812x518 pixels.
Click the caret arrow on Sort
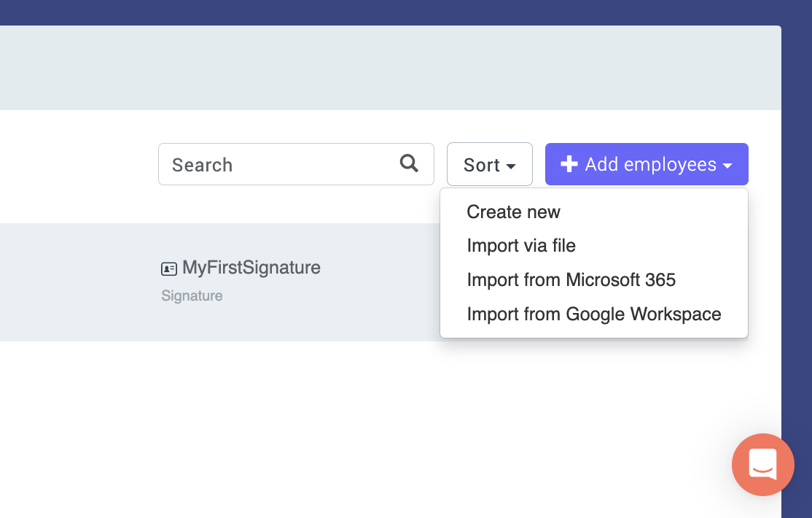pyautogui.click(x=511, y=166)
